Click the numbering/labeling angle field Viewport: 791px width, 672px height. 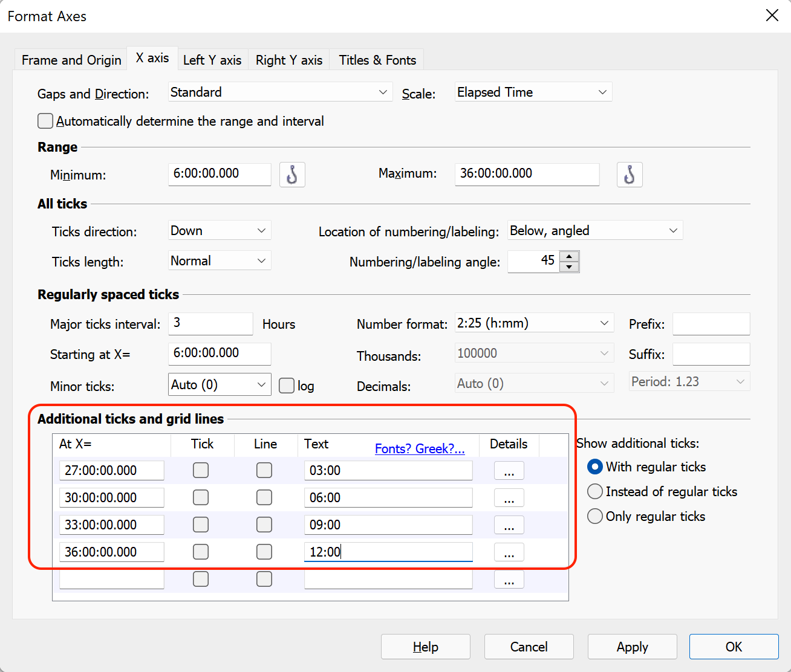(533, 261)
